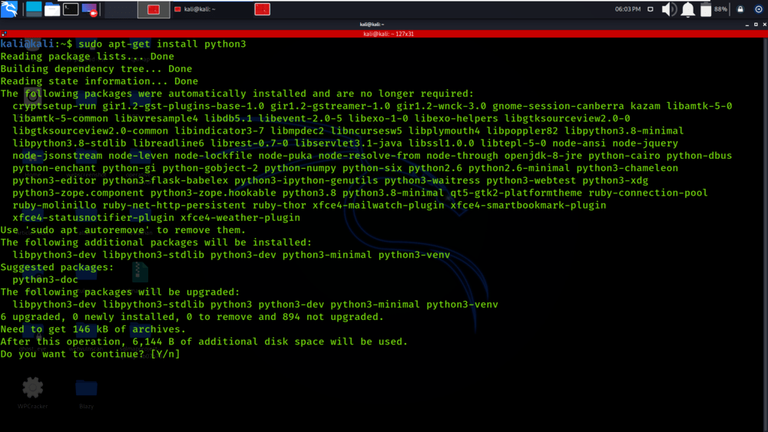Open the speaker volume control
The width and height of the screenshot is (768, 432).
(x=669, y=9)
